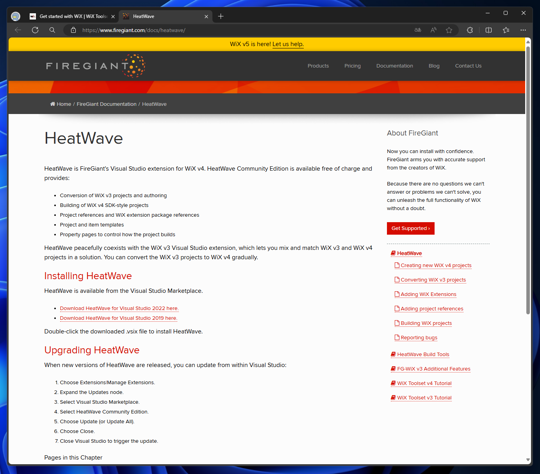The image size is (540, 474).
Task: Maximize the browser window
Action: point(505,13)
